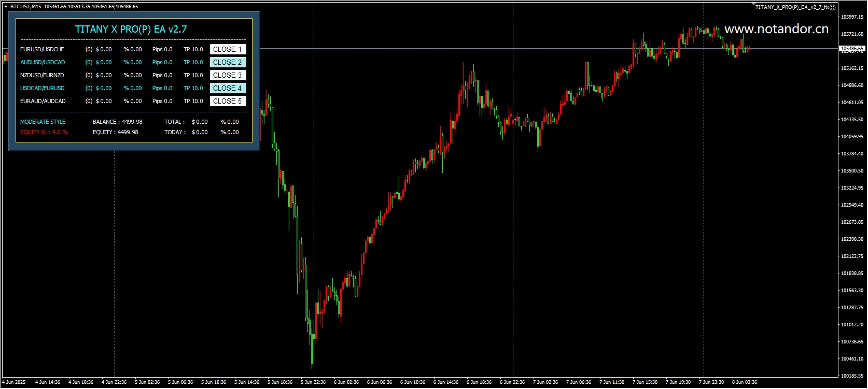The width and height of the screenshot is (868, 389).
Task: Select the EURUSD/USDCHF pair label
Action: [x=43, y=49]
